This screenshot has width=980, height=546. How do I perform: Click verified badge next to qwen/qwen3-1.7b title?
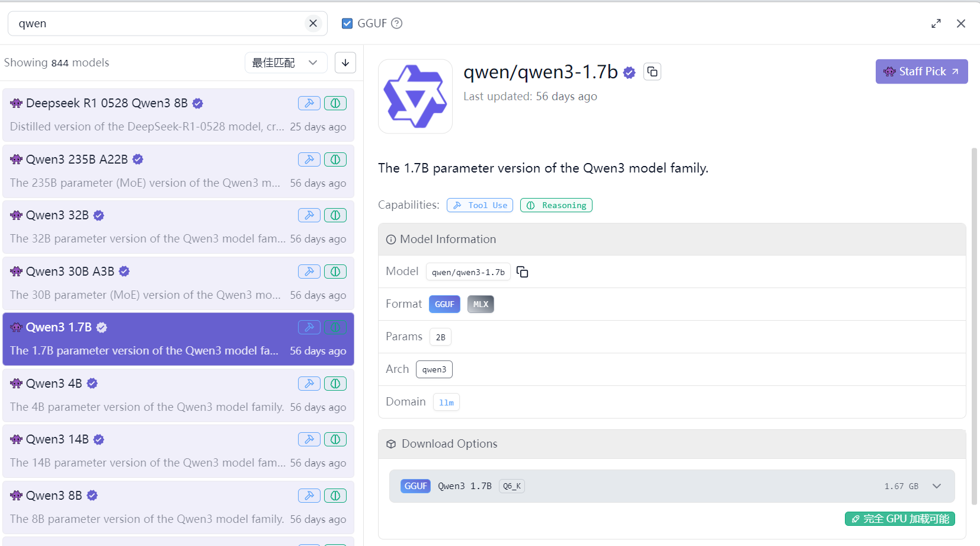pos(629,72)
